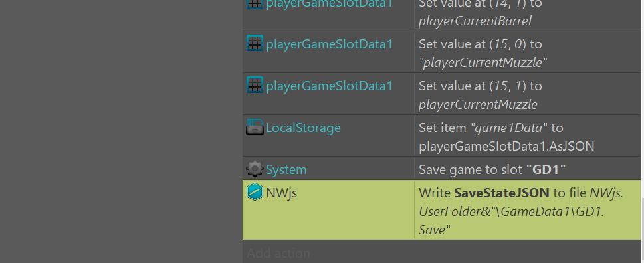
Task: Click the playerCurrentBarrel set value action
Action: pyautogui.click(x=481, y=13)
